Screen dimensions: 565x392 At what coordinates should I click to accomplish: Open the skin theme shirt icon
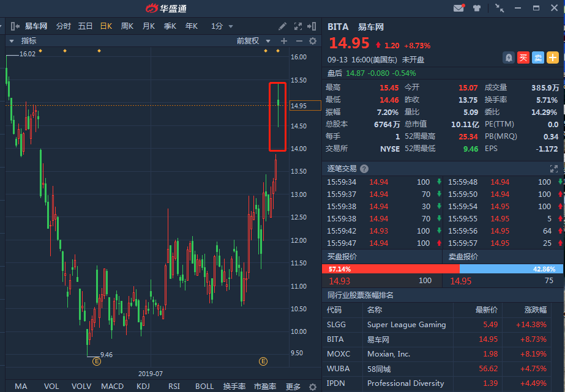(x=477, y=8)
